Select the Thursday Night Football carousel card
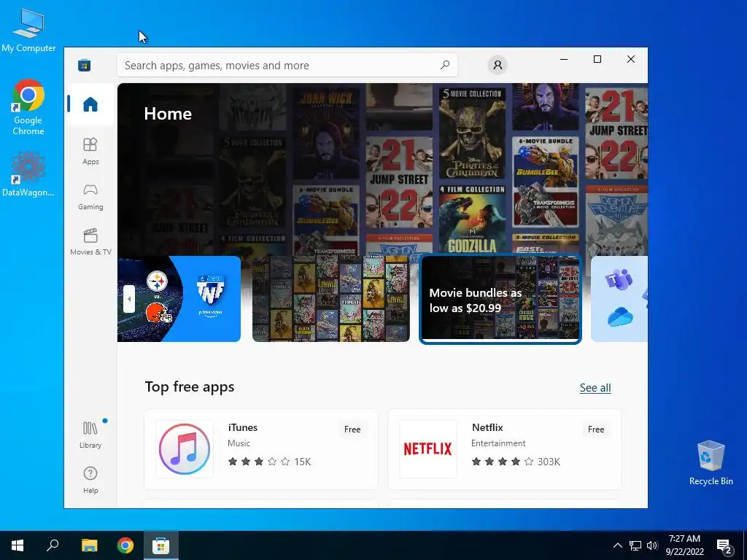The height and width of the screenshot is (560, 747). [179, 299]
